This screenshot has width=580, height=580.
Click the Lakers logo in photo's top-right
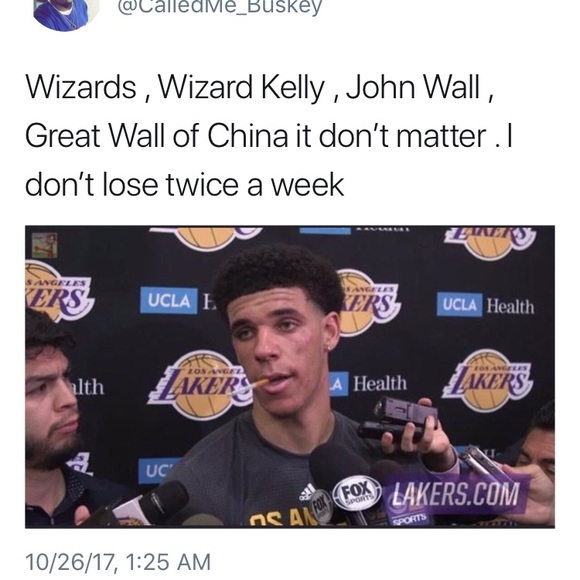pos(490,241)
